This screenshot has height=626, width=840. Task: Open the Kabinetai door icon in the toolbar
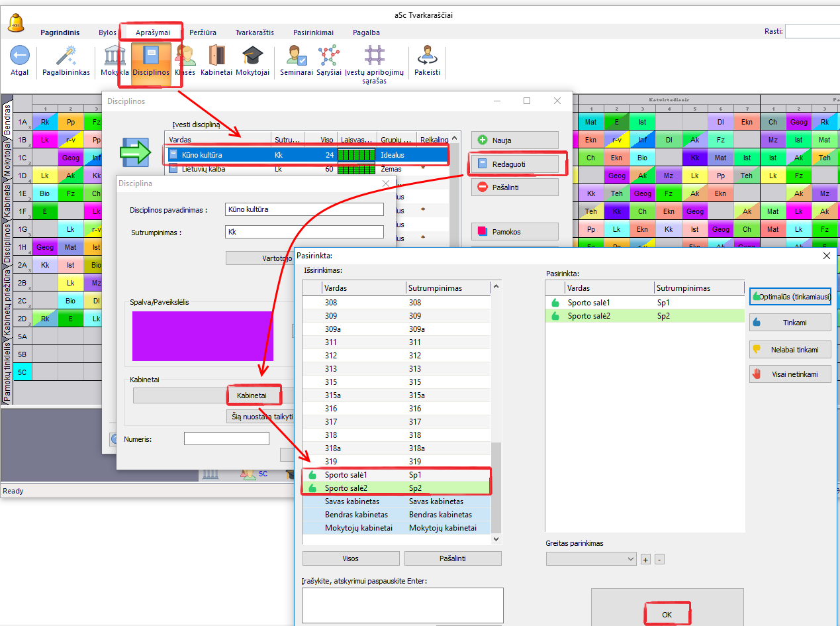click(216, 56)
